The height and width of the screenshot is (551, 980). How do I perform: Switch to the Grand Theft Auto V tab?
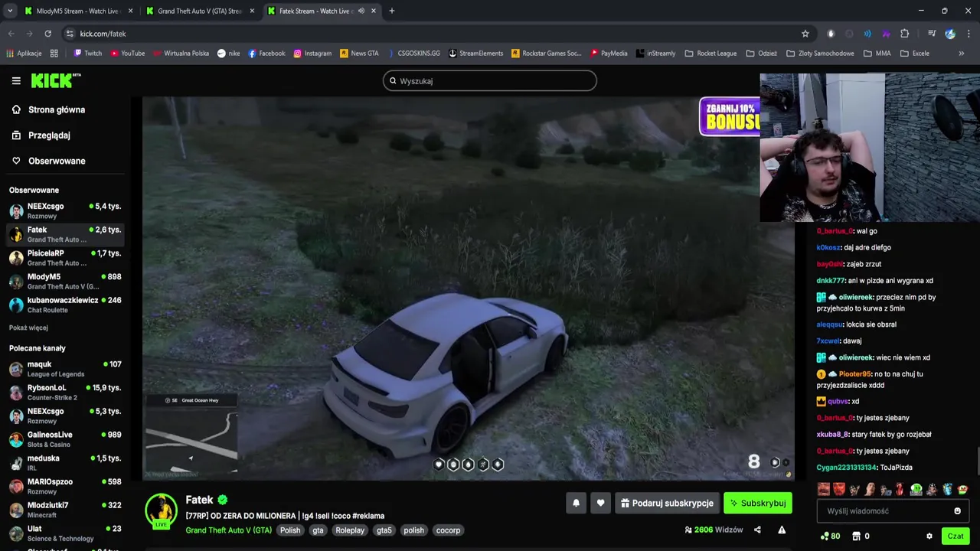(x=199, y=11)
